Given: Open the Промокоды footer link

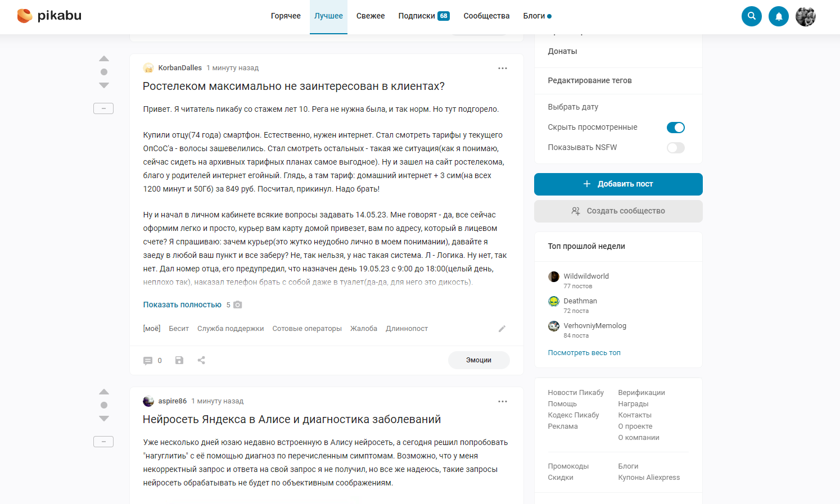Looking at the screenshot, I should (568, 466).
